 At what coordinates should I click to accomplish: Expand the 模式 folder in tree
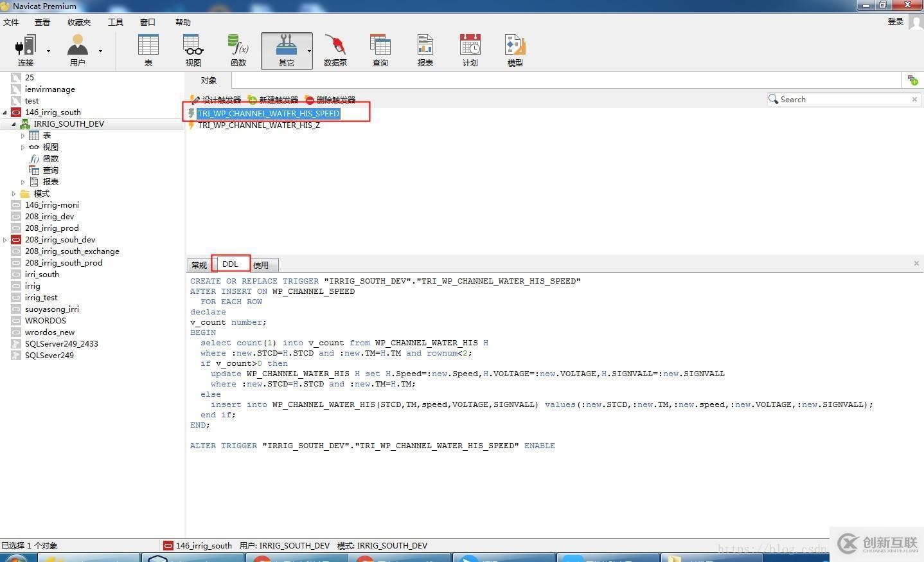14,194
